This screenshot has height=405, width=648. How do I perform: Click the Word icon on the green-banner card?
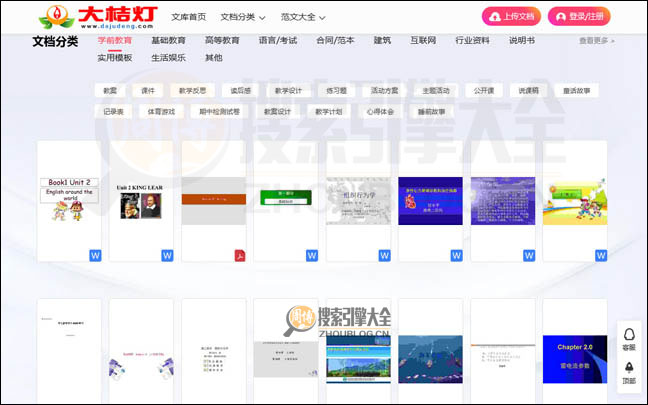coord(312,255)
